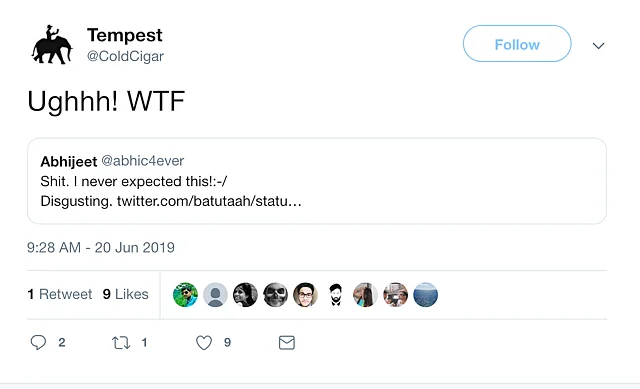
Task: Click the bearded man illustration avatar
Action: [x=336, y=295]
